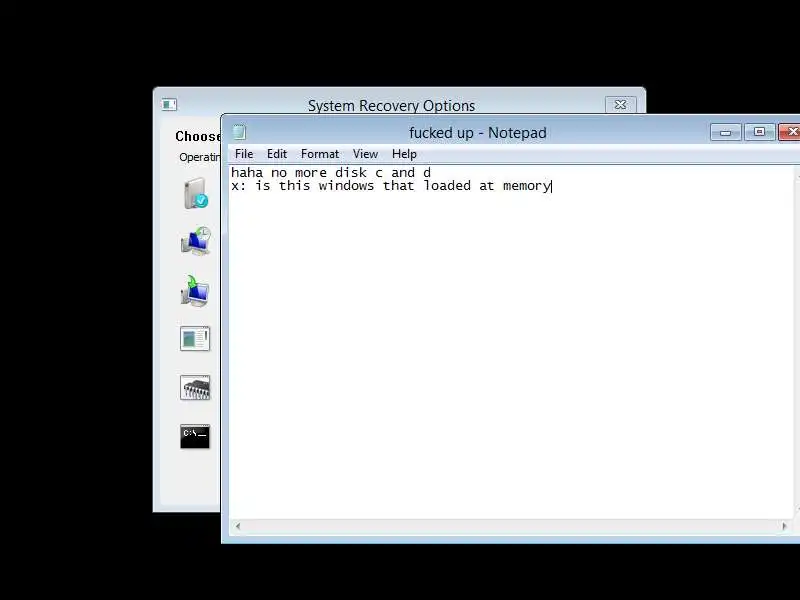Click the window-with-document recovery tool icon
The height and width of the screenshot is (600, 800).
[x=195, y=339]
